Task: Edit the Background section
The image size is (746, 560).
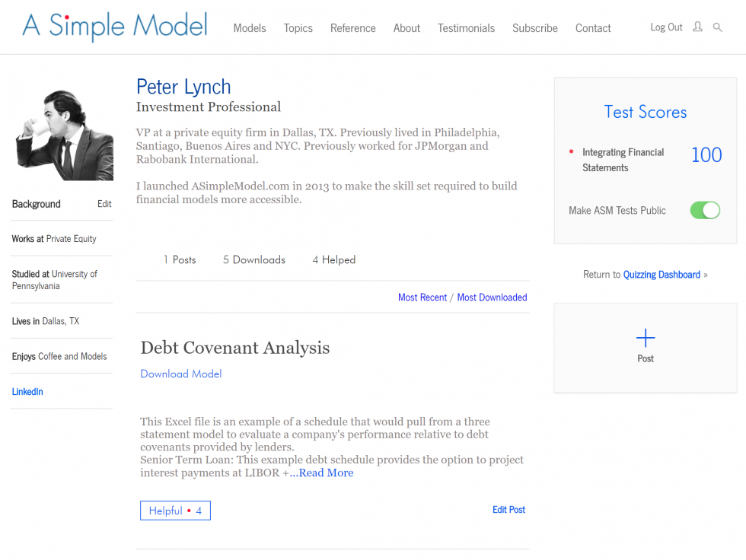Action: coord(104,204)
